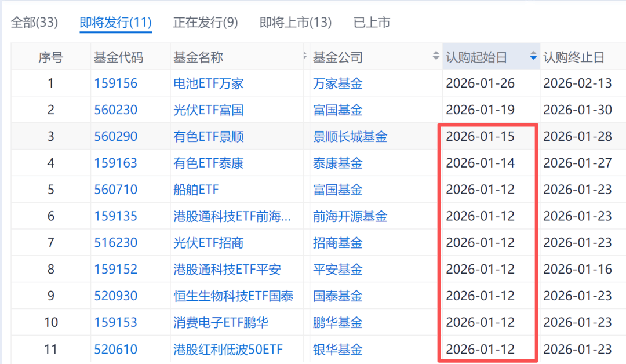Screen dimensions: 626x364
Task: Click the 基金代码 column header
Action: click(x=119, y=57)
